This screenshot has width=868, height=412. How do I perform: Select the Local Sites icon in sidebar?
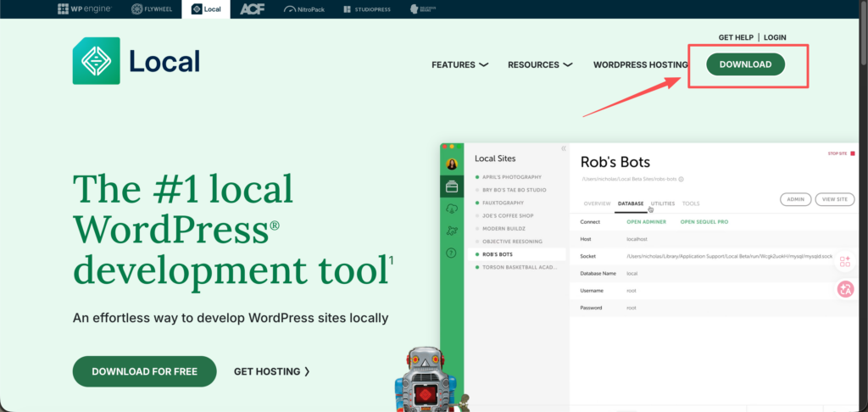(x=452, y=187)
